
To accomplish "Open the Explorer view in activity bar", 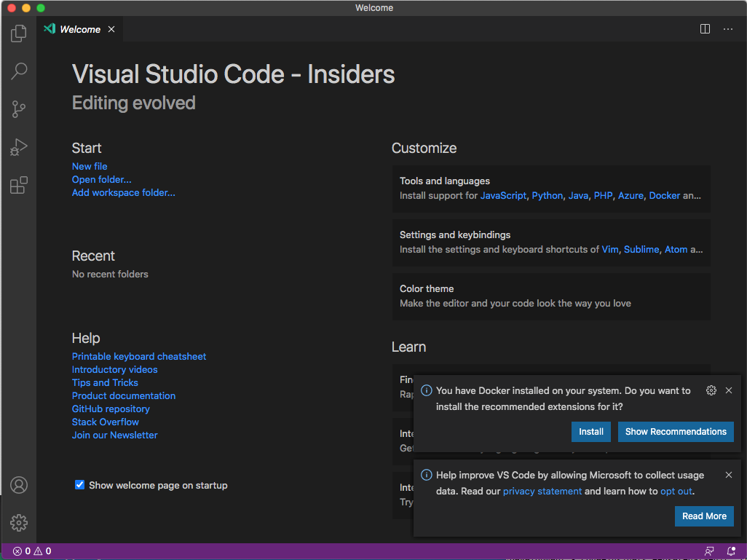I will click(19, 33).
